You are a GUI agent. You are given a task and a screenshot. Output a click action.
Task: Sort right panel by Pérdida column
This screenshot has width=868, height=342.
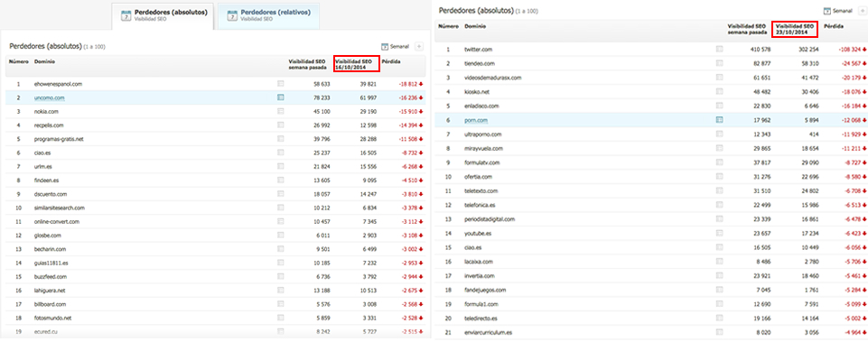coord(833,26)
